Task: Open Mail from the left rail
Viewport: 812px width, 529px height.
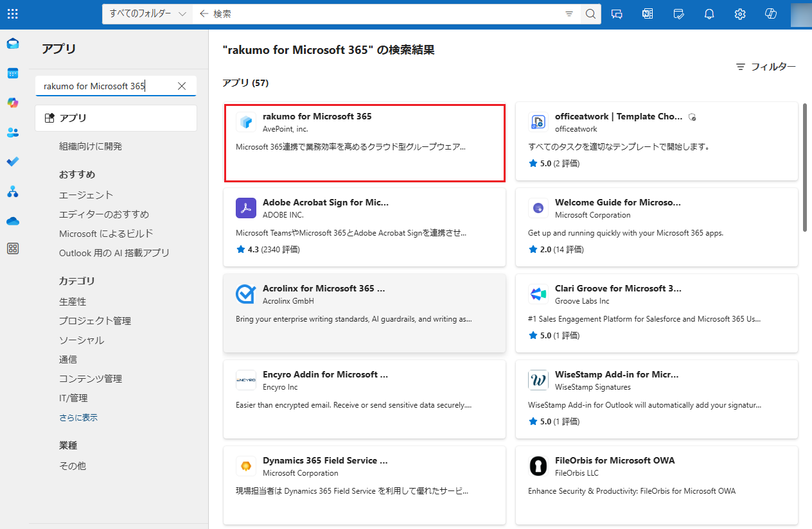Action: [x=13, y=44]
